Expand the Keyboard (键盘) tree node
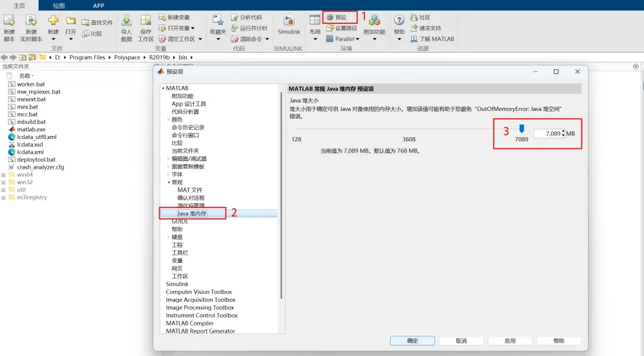 168,237
